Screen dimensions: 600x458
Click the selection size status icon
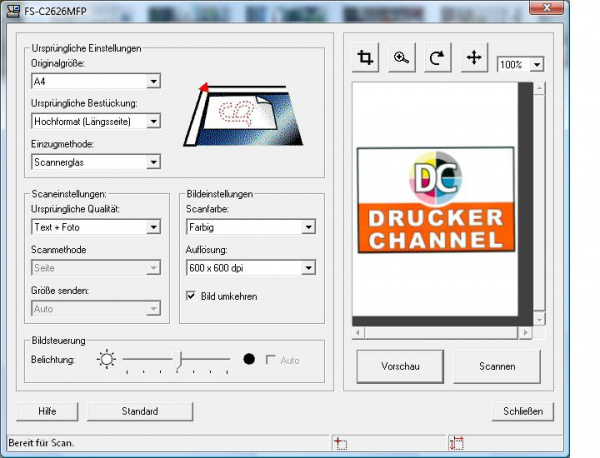(x=457, y=443)
